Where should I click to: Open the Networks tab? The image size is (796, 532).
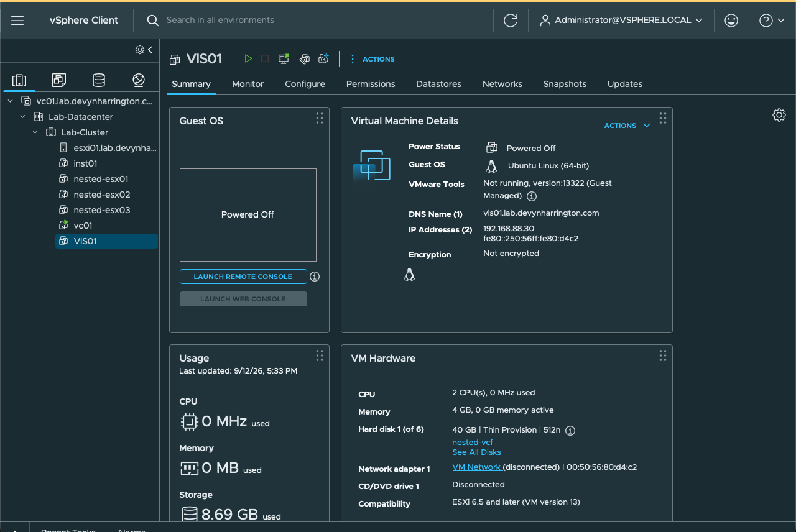click(502, 84)
